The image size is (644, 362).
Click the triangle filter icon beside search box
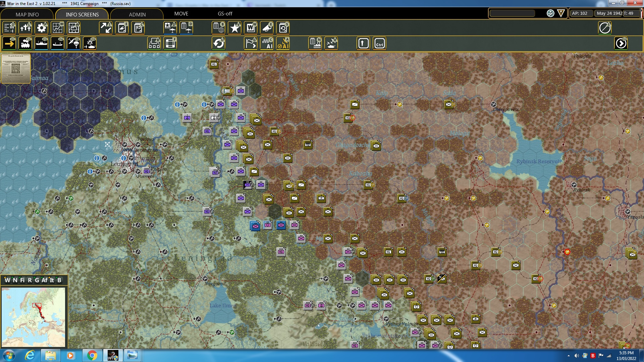point(561,13)
